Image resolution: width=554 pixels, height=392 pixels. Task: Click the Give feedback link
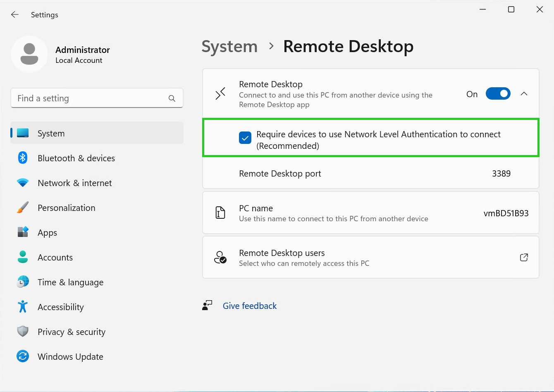pyautogui.click(x=249, y=306)
